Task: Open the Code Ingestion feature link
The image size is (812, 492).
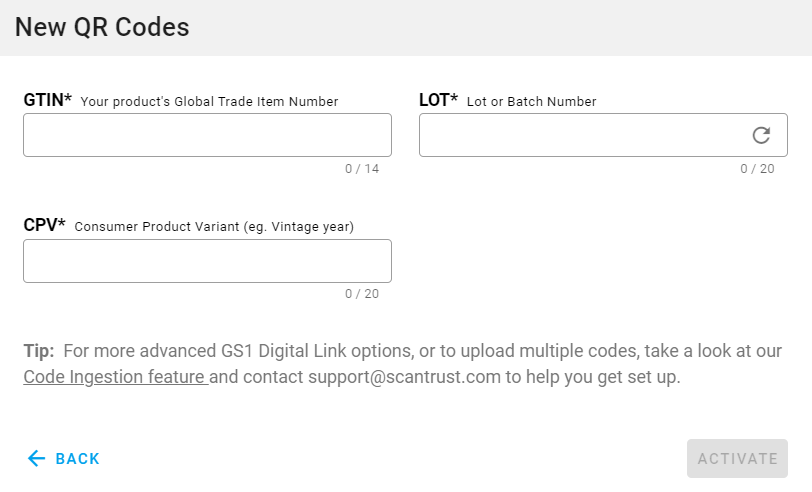Action: 115,377
